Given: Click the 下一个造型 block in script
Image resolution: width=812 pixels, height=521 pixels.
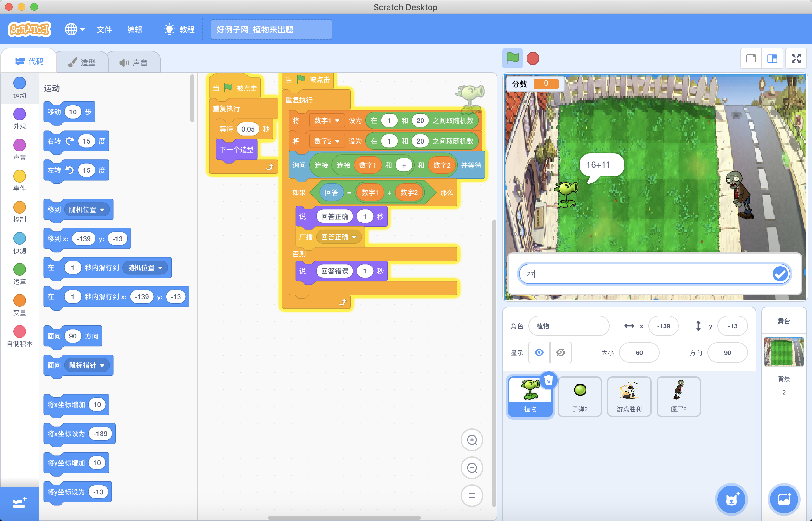Looking at the screenshot, I should [236, 150].
